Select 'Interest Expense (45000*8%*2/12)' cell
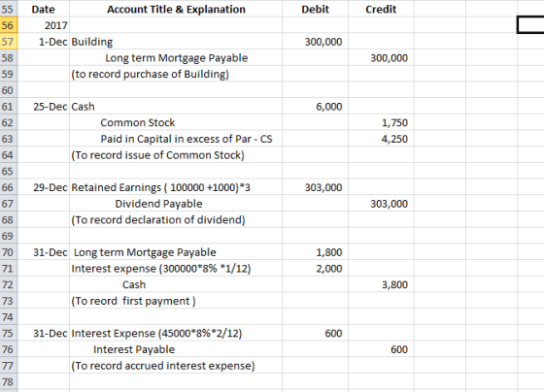 pyautogui.click(x=176, y=334)
